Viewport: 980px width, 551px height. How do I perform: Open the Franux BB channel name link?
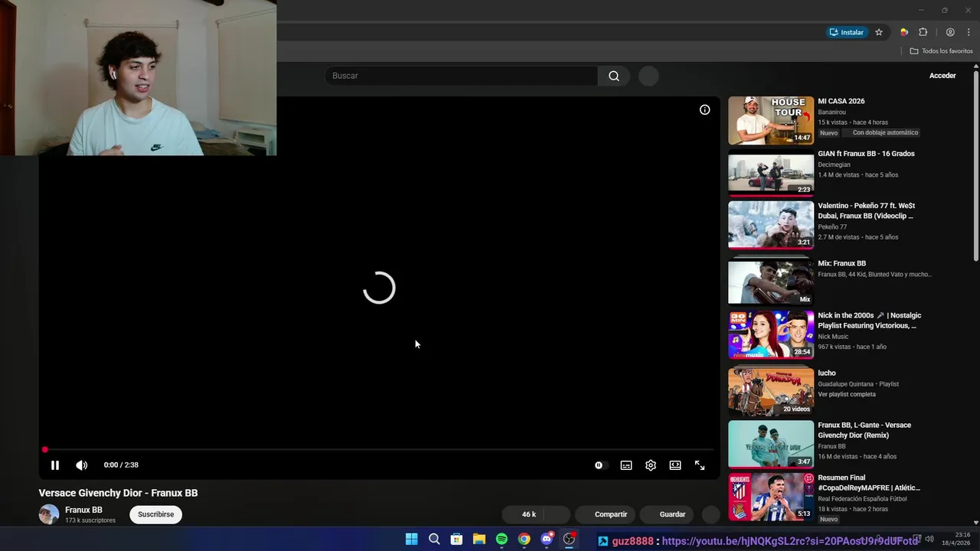tap(83, 510)
